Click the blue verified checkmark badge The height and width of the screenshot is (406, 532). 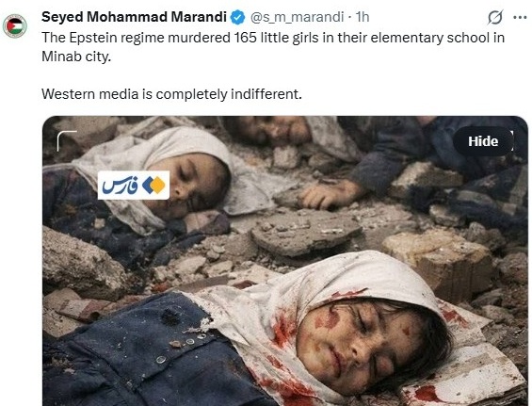pyautogui.click(x=238, y=17)
